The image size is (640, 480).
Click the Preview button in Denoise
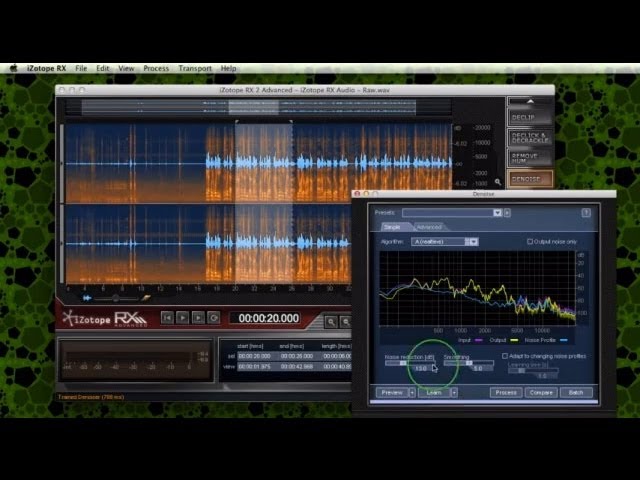tap(392, 392)
